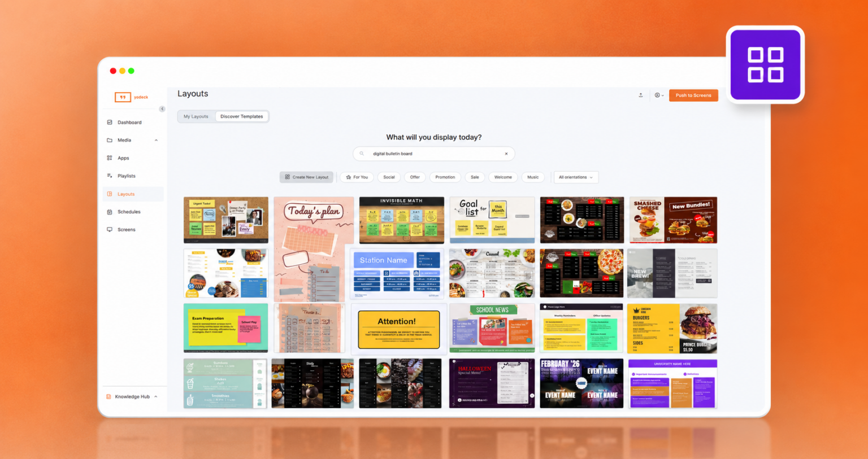The height and width of the screenshot is (459, 868).
Task: Expand the Knowledge Hub menu
Action: pyautogui.click(x=132, y=397)
